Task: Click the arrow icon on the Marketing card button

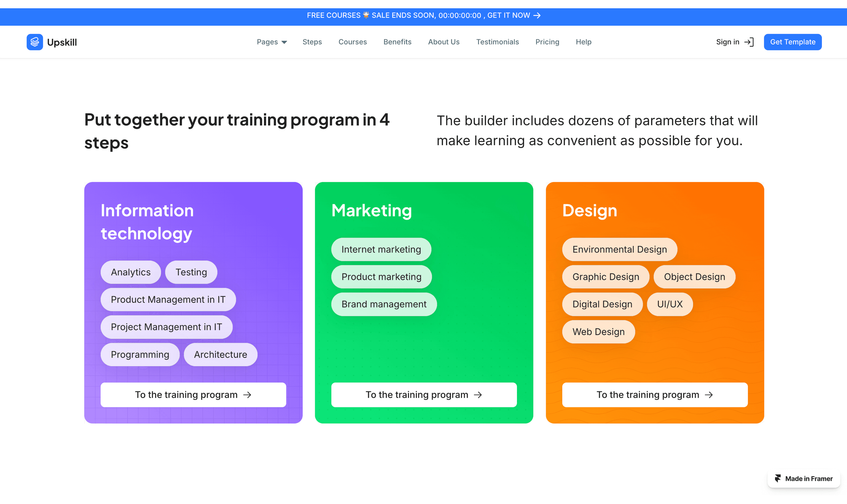Action: click(x=478, y=395)
